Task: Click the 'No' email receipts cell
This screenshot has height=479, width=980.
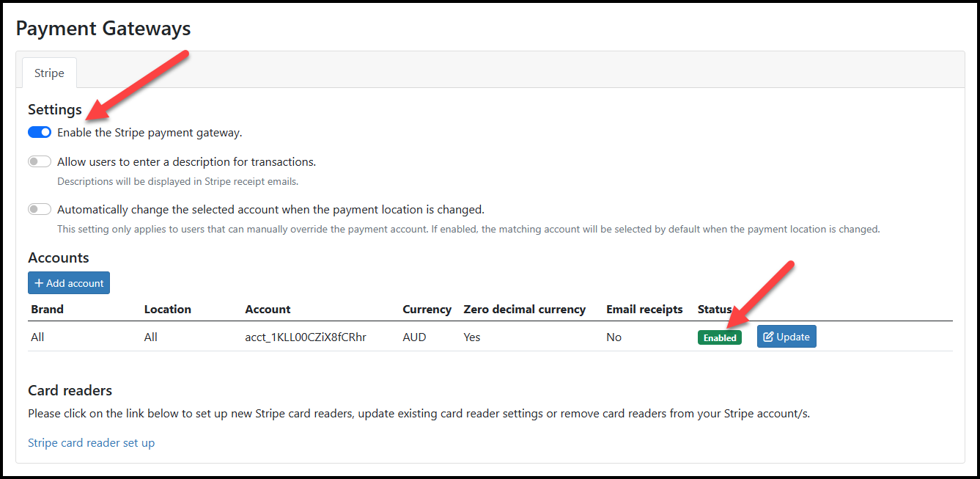Action: point(614,337)
